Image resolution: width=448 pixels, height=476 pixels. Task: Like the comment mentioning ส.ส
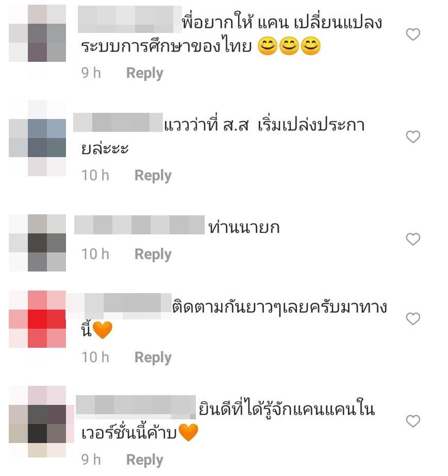[x=413, y=137]
